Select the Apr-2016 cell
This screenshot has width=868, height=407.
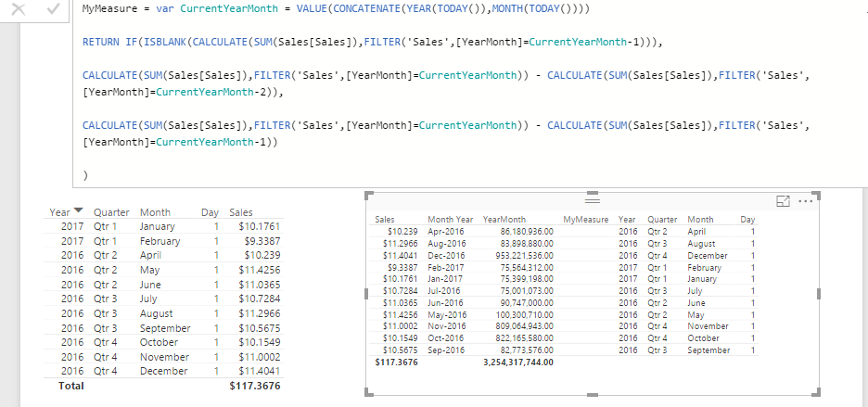tap(446, 232)
